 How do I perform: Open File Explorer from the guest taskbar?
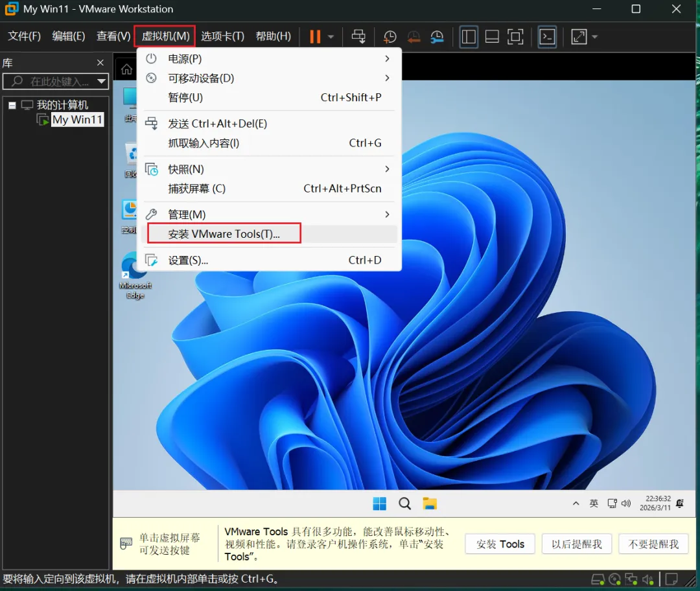(x=430, y=504)
